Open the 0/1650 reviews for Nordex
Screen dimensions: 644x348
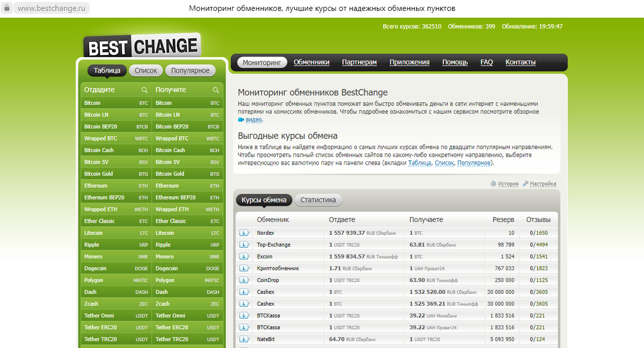[x=538, y=233]
